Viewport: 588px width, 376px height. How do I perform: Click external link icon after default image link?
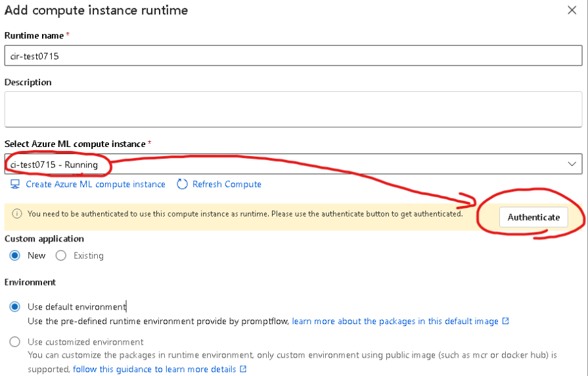click(x=505, y=322)
